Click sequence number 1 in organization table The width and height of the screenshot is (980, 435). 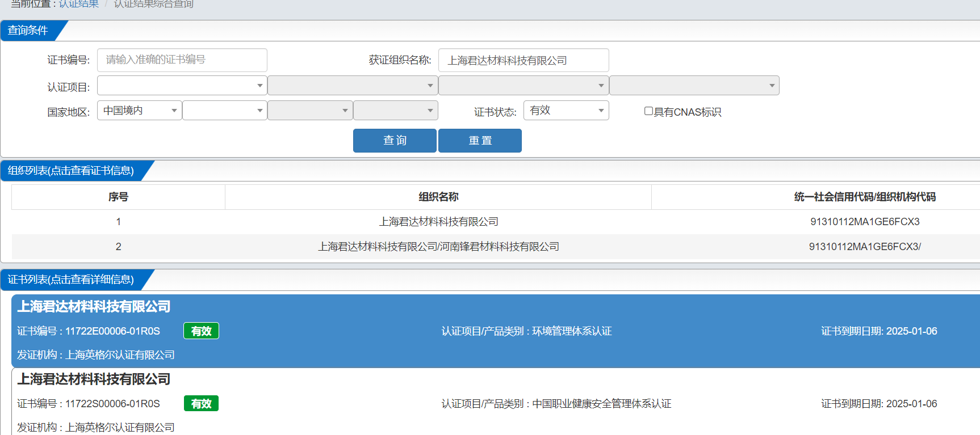click(118, 222)
